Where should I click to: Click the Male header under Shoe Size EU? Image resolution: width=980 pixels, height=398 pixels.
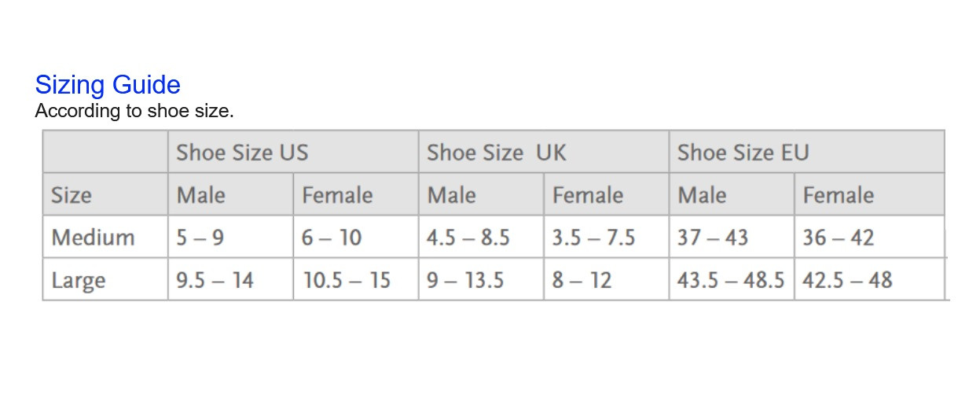[x=732, y=194]
